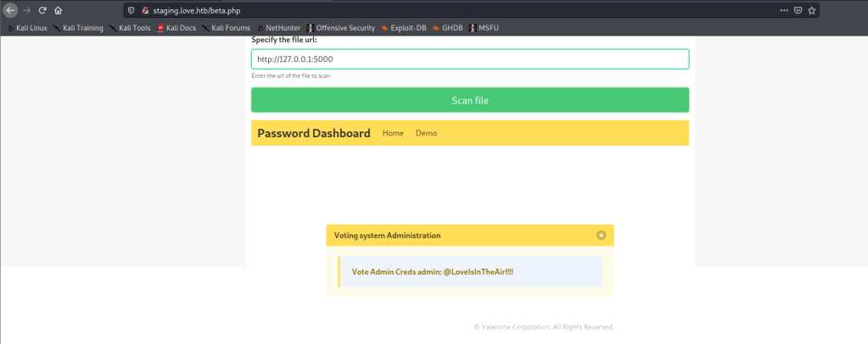868x344 pixels.
Task: Click the browser back arrow button
Action: point(11,11)
